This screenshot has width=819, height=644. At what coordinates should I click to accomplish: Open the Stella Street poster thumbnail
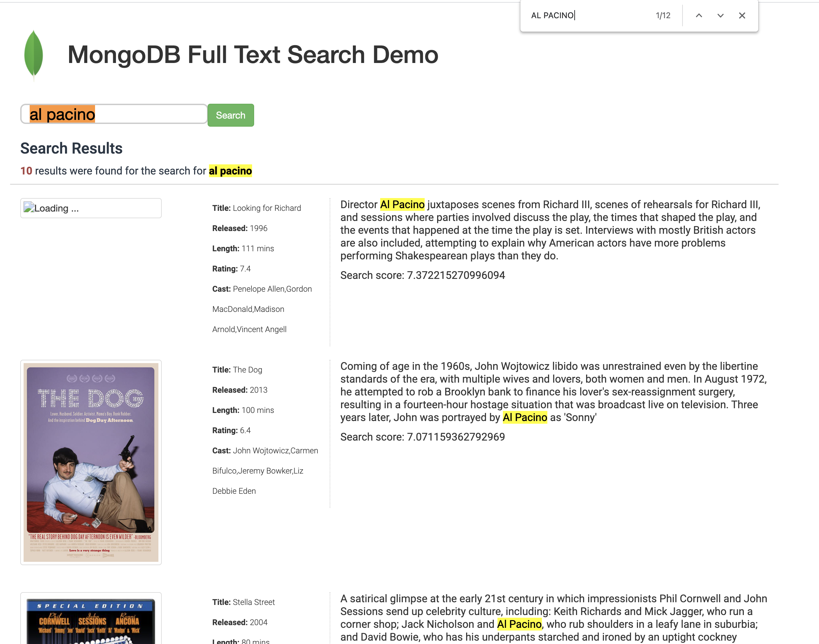[x=91, y=621]
